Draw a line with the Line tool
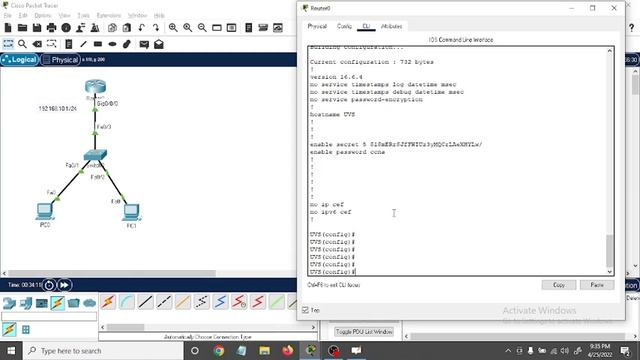This screenshot has width=640, height=360. (x=83, y=44)
